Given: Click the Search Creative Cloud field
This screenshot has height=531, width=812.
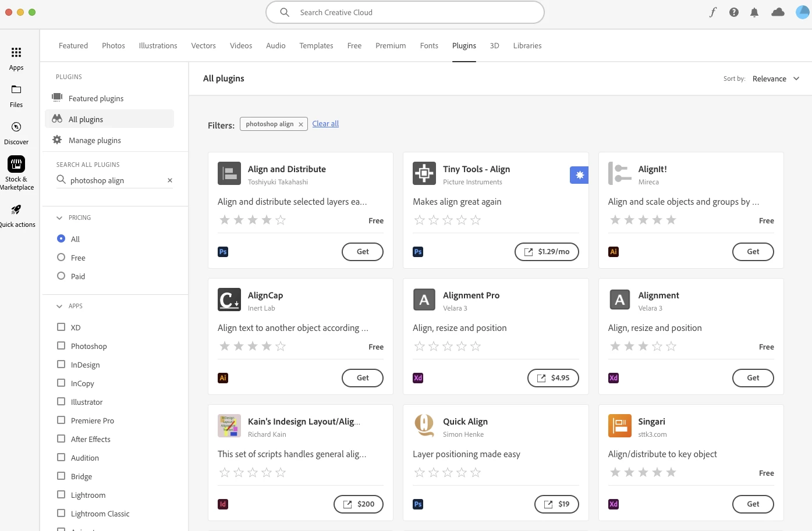Looking at the screenshot, I should point(405,12).
